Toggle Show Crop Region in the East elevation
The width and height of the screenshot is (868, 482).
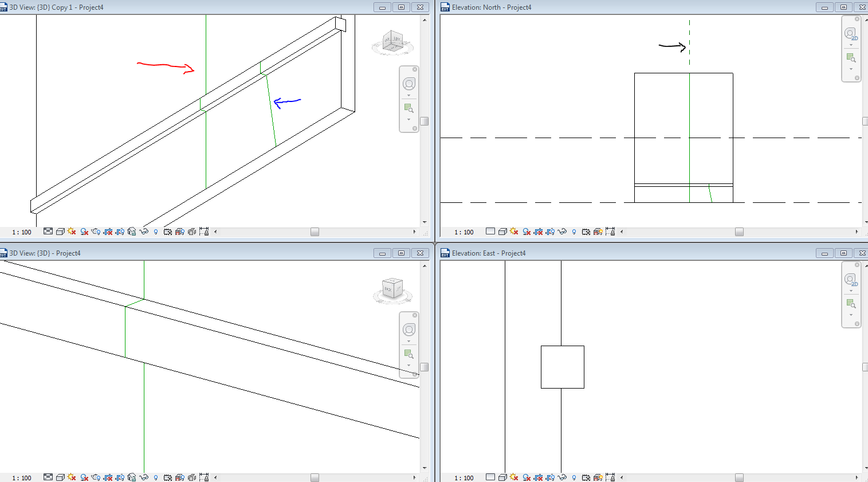[549, 477]
